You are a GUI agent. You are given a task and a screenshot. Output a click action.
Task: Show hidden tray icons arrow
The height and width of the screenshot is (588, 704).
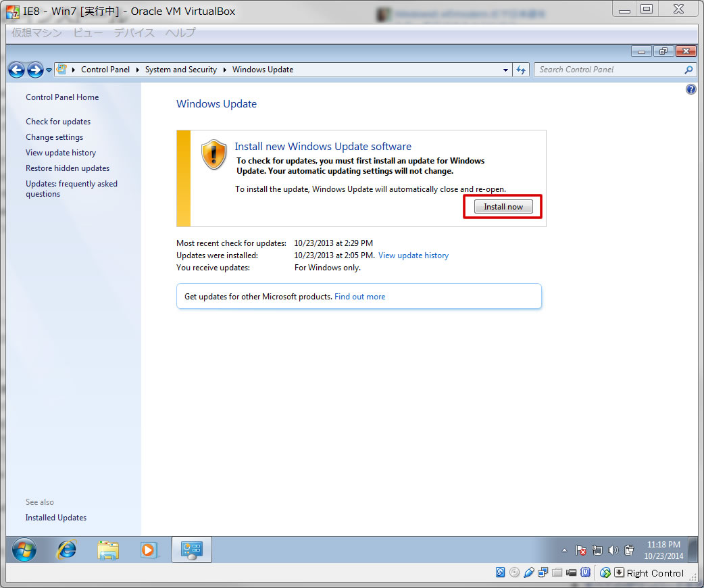click(564, 550)
